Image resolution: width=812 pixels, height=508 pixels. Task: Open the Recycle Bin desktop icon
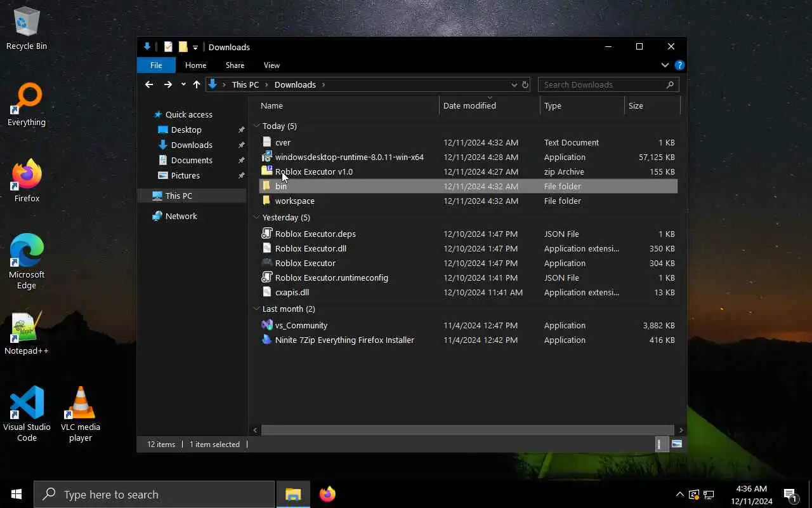click(27, 29)
